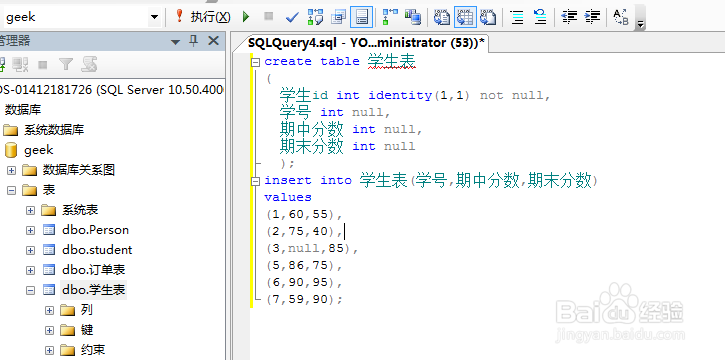Image resolution: width=725 pixels, height=360 pixels.
Task: Click the Disconnect server icon
Action: click(x=19, y=65)
